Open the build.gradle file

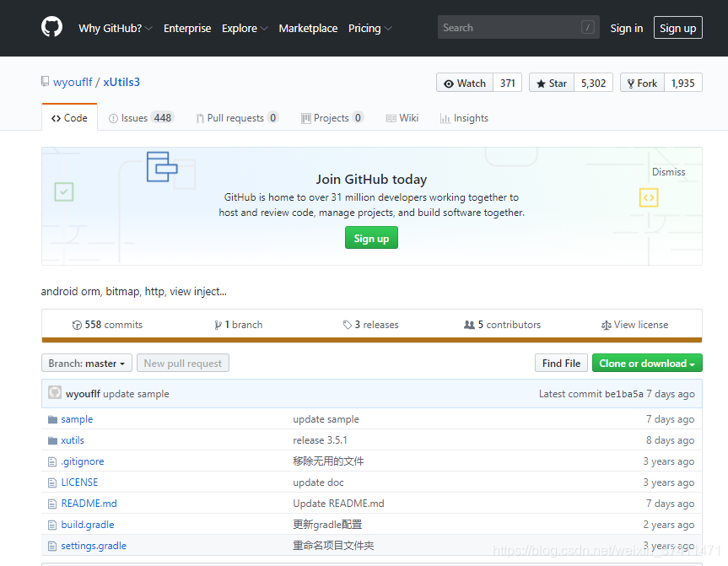point(88,525)
